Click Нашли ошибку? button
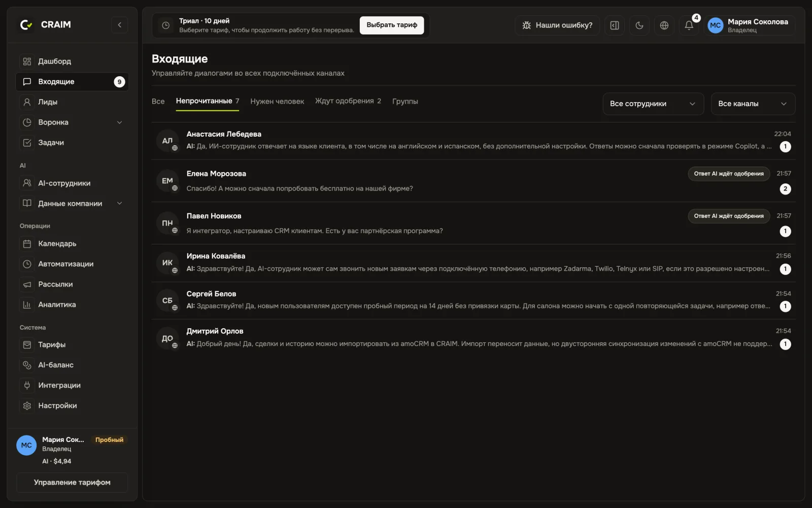Image resolution: width=812 pixels, height=508 pixels. coord(557,25)
